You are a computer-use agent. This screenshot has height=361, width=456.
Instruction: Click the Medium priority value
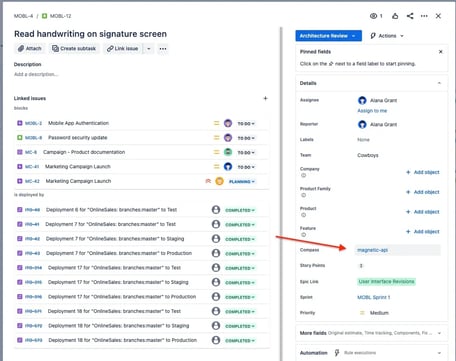[374, 313]
